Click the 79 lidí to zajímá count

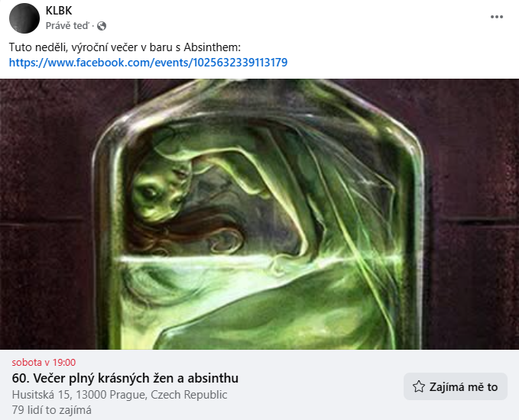(x=52, y=410)
